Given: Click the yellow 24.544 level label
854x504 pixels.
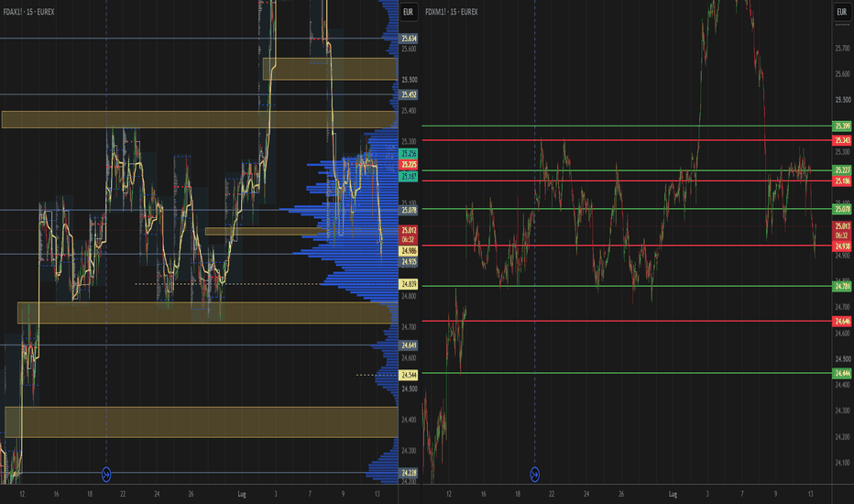Looking at the screenshot, I should [x=409, y=375].
